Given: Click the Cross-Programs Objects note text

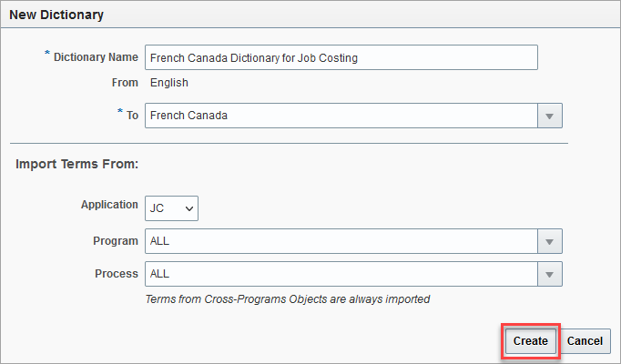Looking at the screenshot, I should click(x=288, y=299).
